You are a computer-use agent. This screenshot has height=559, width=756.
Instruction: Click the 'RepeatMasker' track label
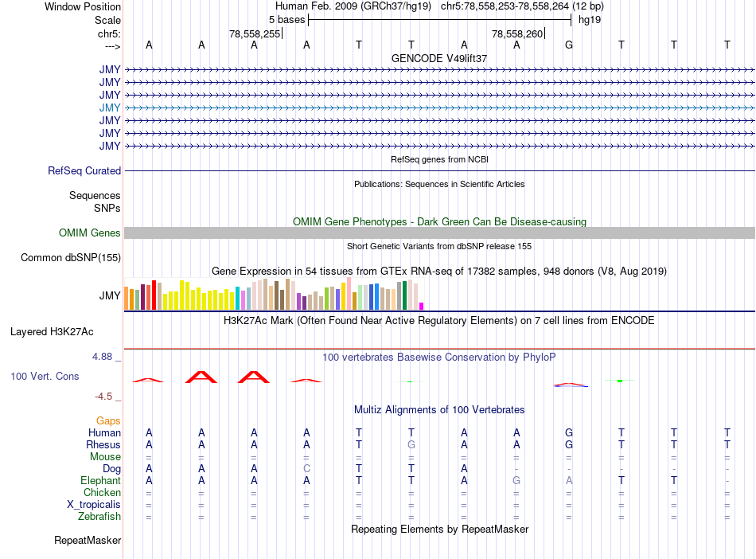point(88,540)
